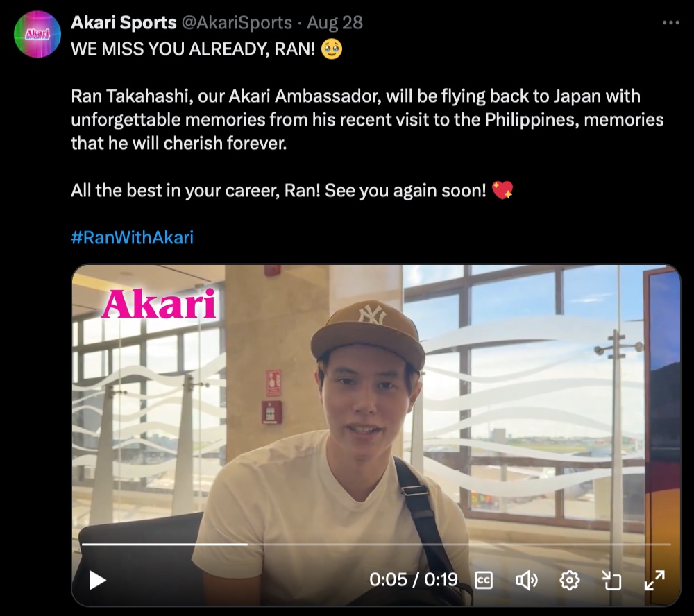Play the Akari video
The height and width of the screenshot is (616, 694).
[x=97, y=580]
